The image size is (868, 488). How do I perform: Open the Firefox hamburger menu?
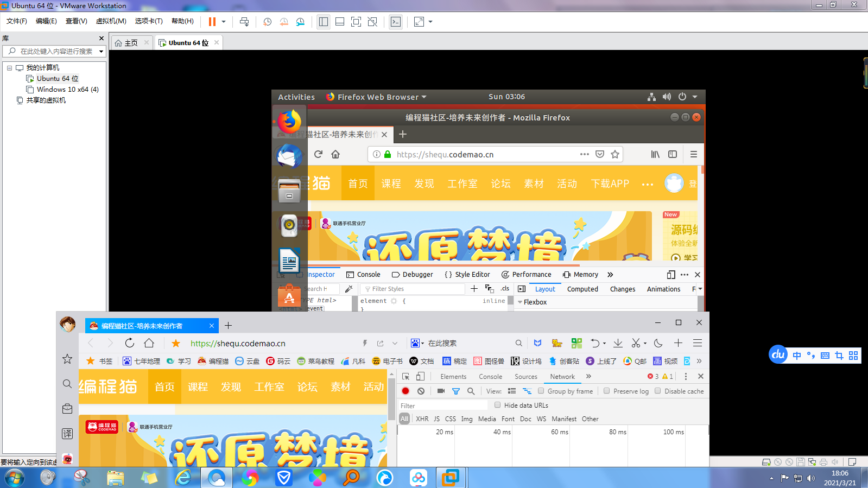(694, 154)
